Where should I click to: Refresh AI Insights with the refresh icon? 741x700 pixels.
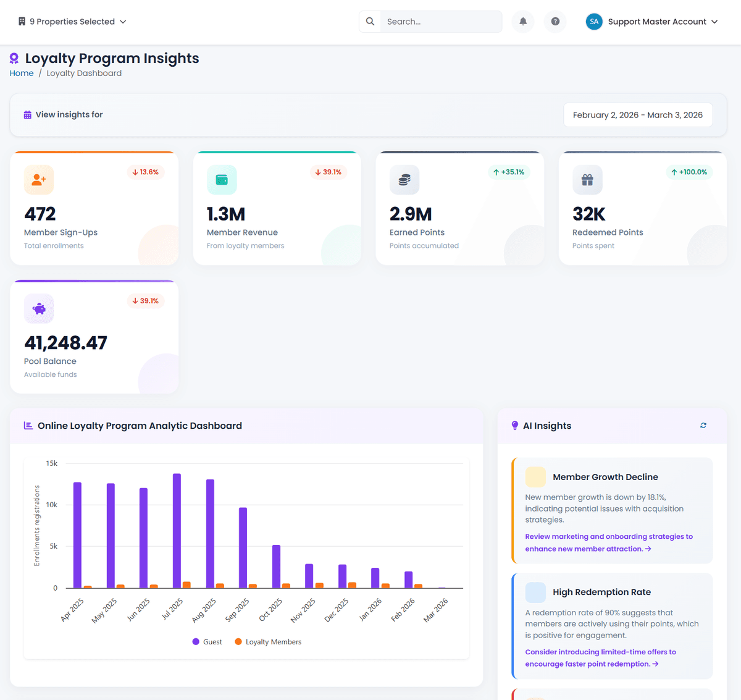[x=703, y=425]
